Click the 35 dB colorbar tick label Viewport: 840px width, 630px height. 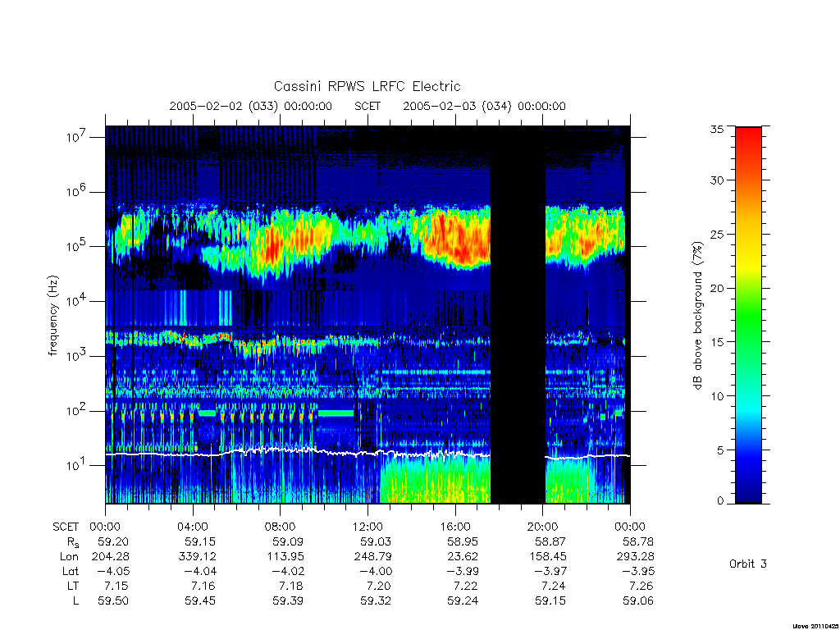pyautogui.click(x=716, y=129)
